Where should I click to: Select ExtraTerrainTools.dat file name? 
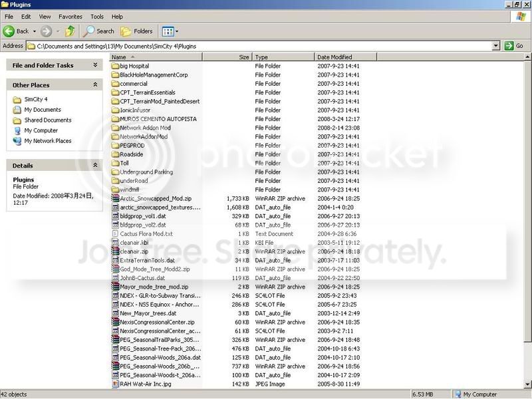click(x=147, y=260)
